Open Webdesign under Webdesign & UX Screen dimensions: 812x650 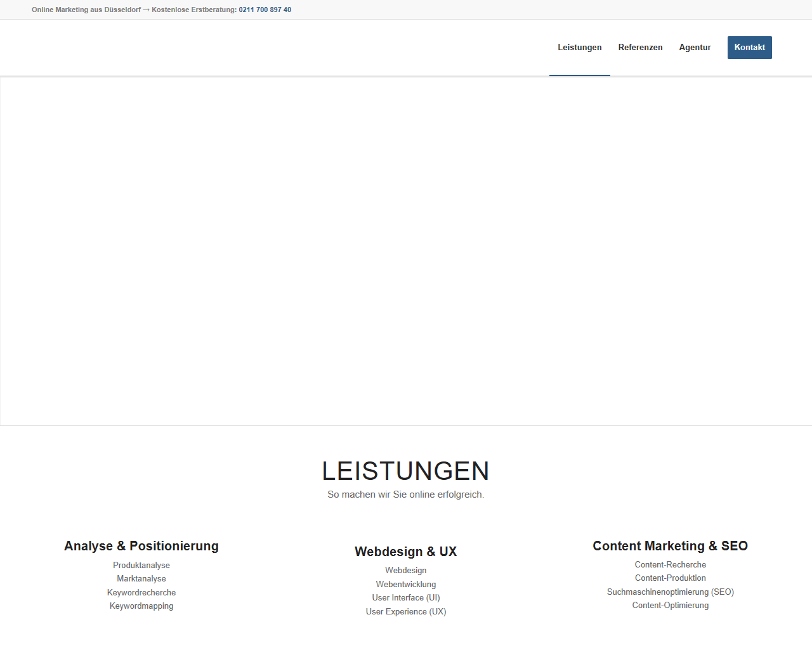(405, 570)
